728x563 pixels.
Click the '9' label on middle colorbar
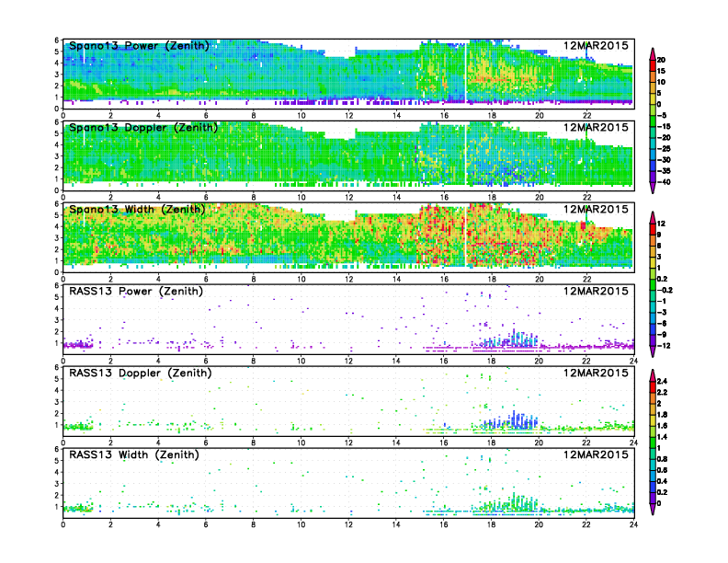[659, 236]
